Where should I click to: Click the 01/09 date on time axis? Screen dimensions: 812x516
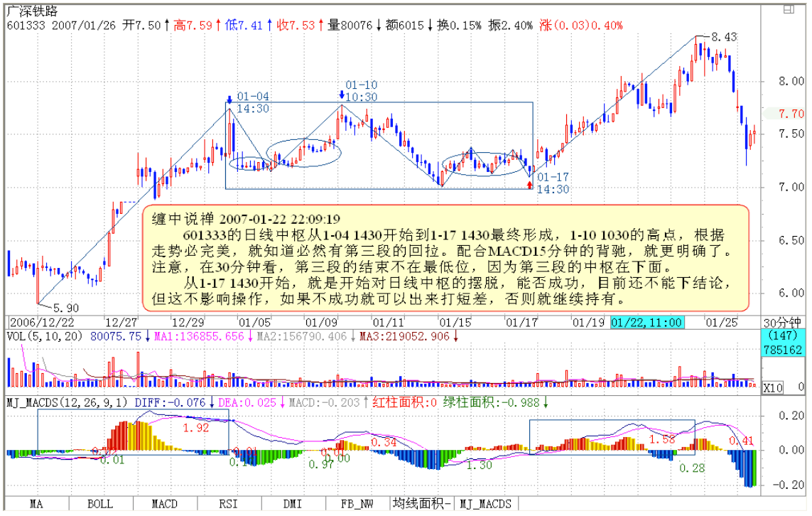pos(321,323)
